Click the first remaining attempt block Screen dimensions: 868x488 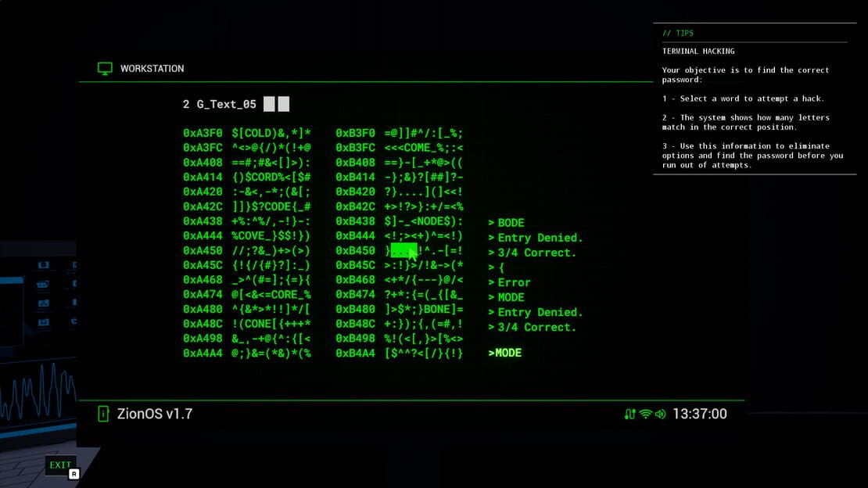[x=269, y=104]
